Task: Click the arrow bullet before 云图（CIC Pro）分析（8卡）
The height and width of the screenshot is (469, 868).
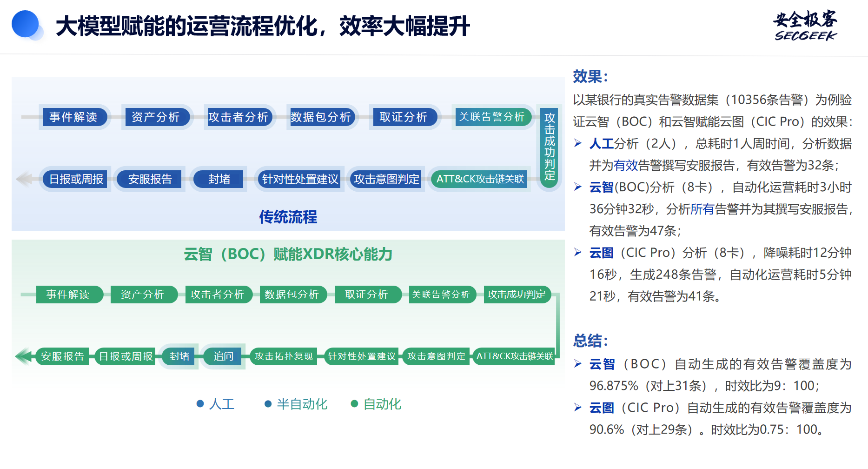Action: (x=578, y=253)
